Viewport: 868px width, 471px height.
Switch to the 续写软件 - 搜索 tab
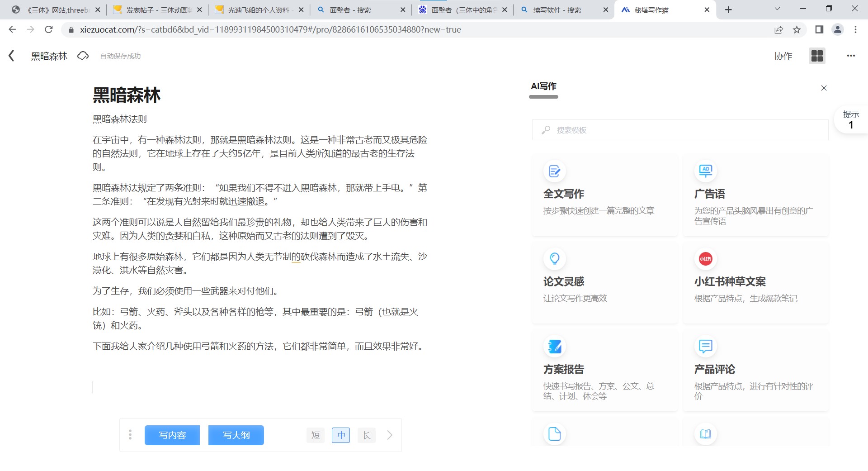point(564,10)
